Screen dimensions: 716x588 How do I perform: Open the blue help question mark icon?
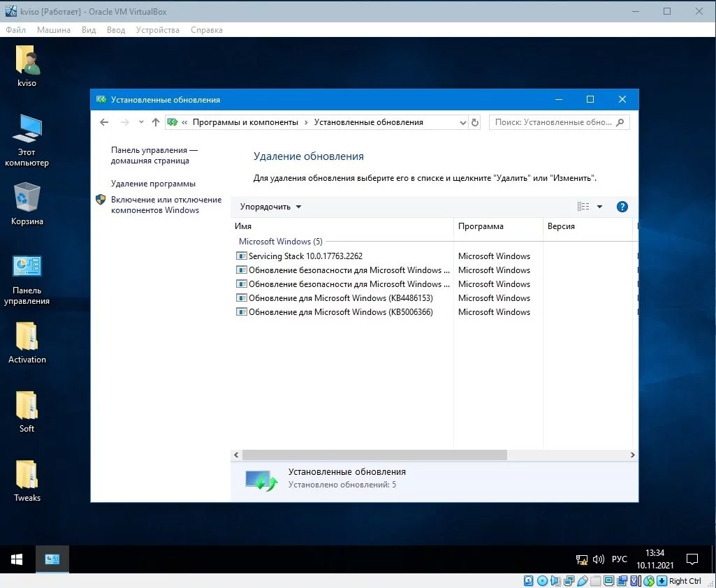622,207
